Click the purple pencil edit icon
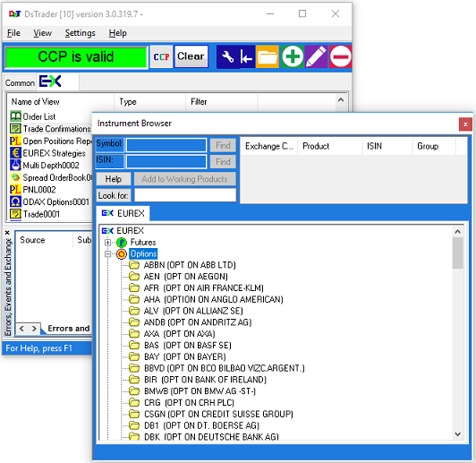Image resolution: width=476 pixels, height=463 pixels. (x=317, y=56)
